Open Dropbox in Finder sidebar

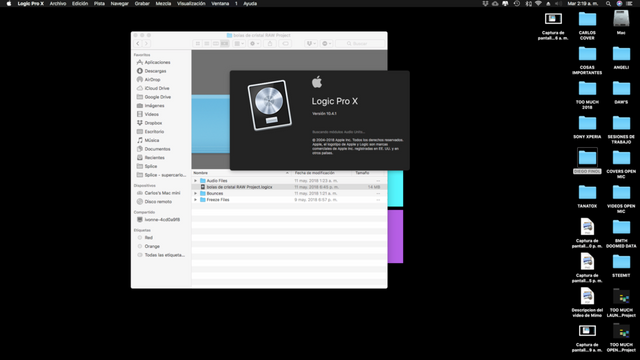153,123
